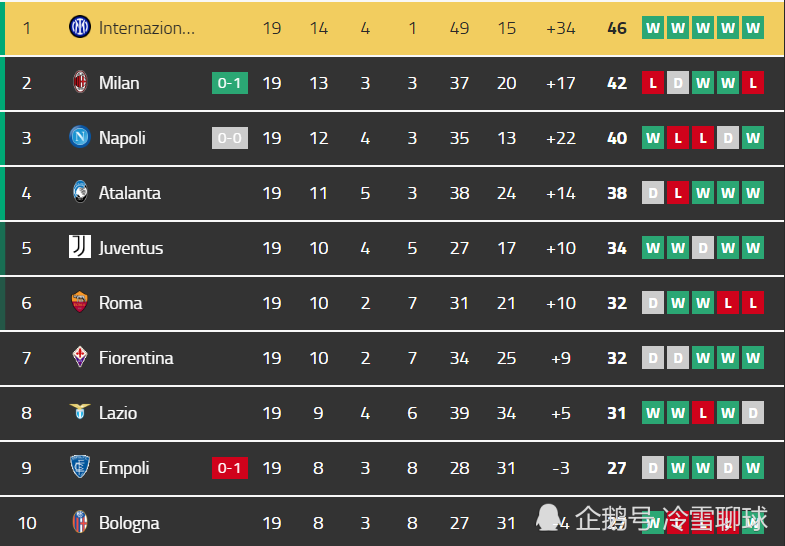Select Internazionale's last green W form badge

753,28
